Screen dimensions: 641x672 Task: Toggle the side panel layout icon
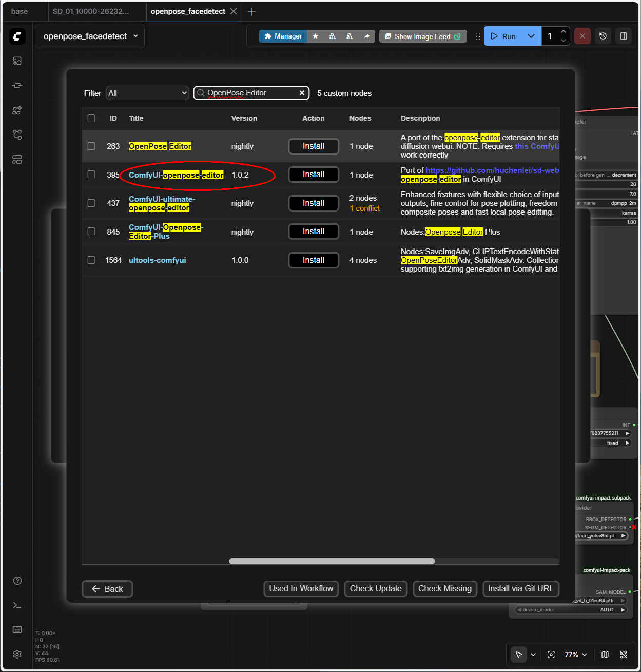[624, 36]
